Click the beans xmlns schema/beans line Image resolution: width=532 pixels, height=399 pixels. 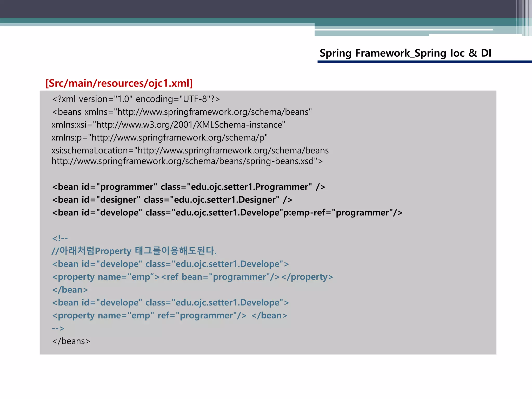pyautogui.click(x=182, y=112)
